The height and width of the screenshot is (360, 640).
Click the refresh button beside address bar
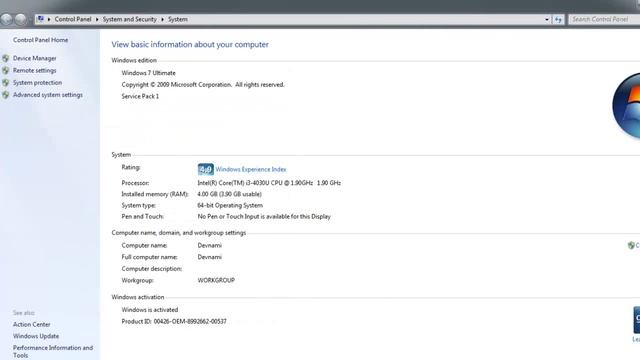coord(558,19)
